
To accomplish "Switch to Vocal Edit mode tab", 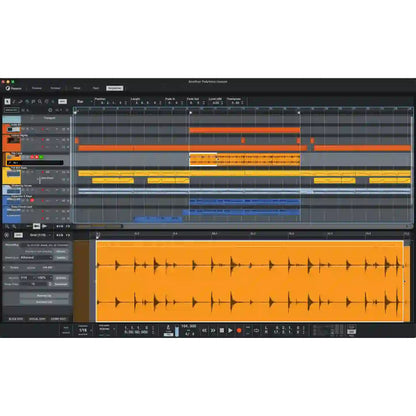I will tap(37, 319).
